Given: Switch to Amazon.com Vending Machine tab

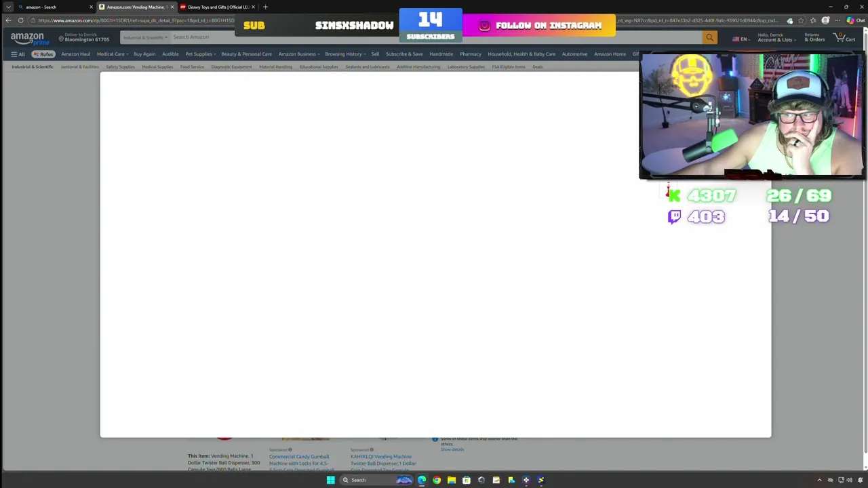Looking at the screenshot, I should pyautogui.click(x=136, y=7).
